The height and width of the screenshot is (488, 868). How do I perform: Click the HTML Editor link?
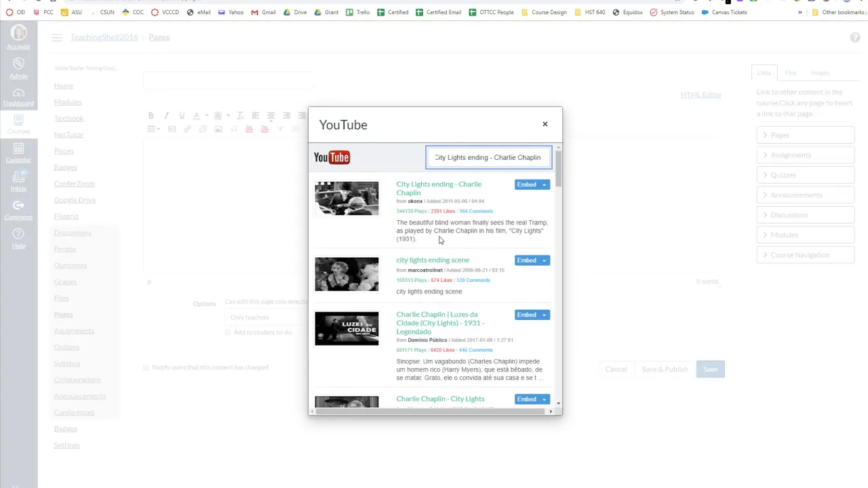[x=701, y=95]
